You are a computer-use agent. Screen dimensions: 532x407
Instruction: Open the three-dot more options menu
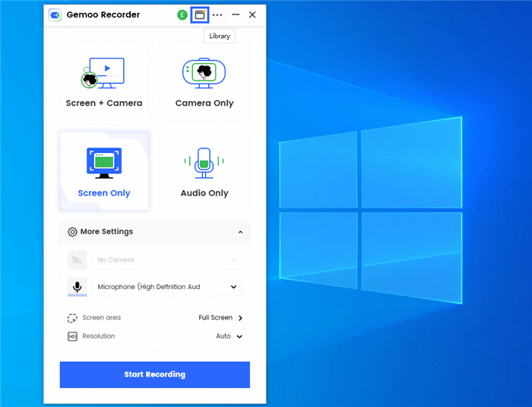pyautogui.click(x=218, y=14)
